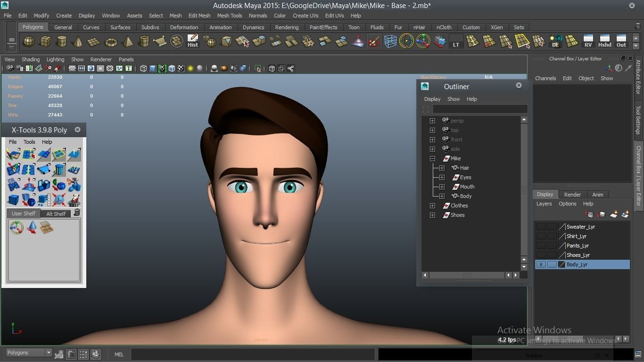Toggle the film gate icon in viewport toolbar

point(82,68)
